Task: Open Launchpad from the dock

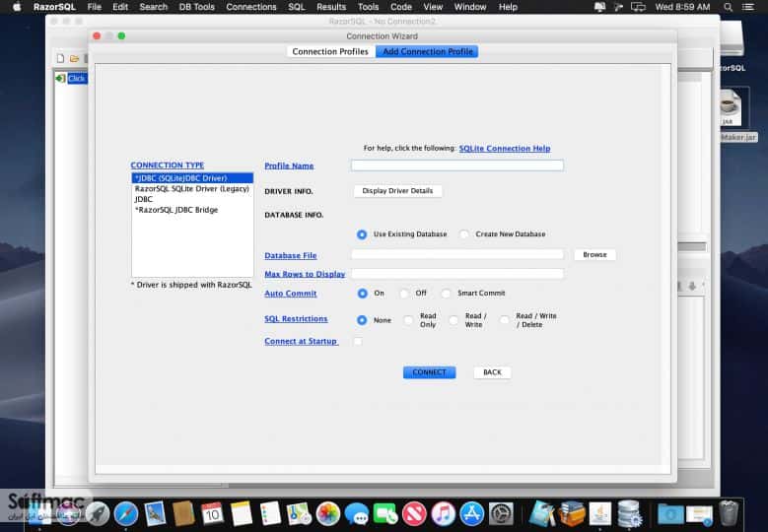Action: tap(97, 514)
